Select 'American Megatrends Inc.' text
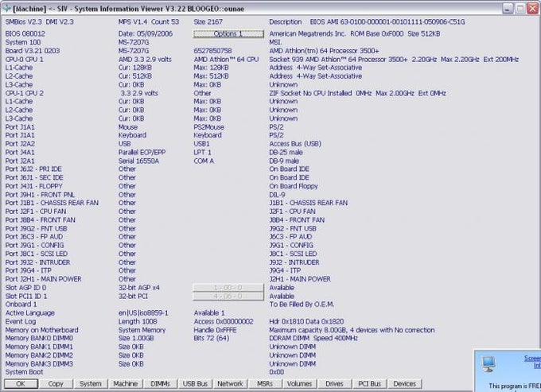 click(x=307, y=33)
